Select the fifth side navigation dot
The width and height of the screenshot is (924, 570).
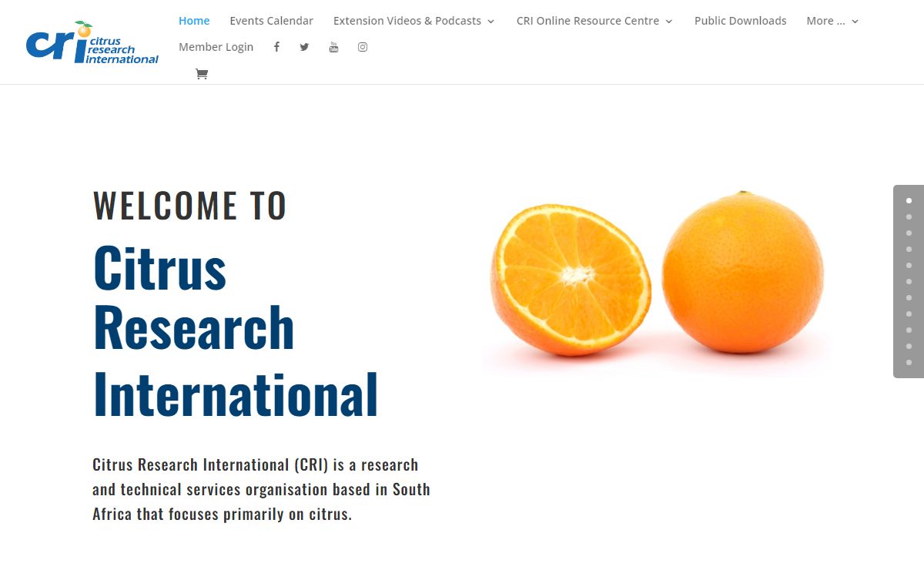pos(909,265)
